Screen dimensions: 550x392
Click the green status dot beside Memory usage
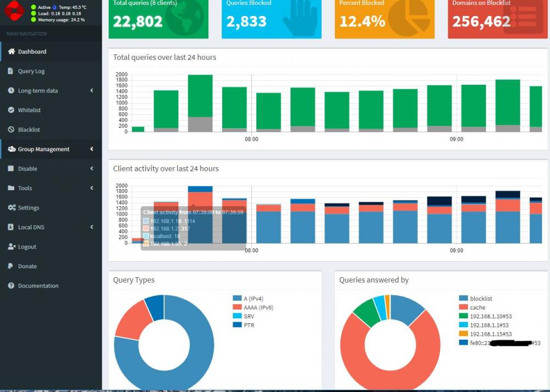tap(34, 20)
